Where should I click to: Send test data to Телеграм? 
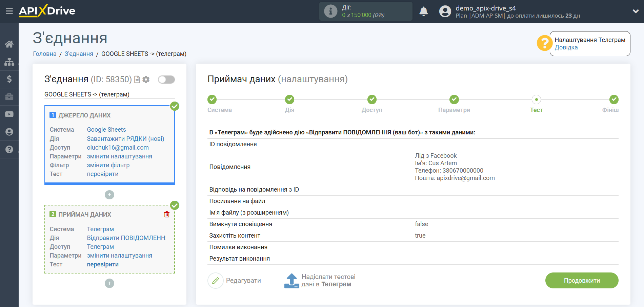319,281
